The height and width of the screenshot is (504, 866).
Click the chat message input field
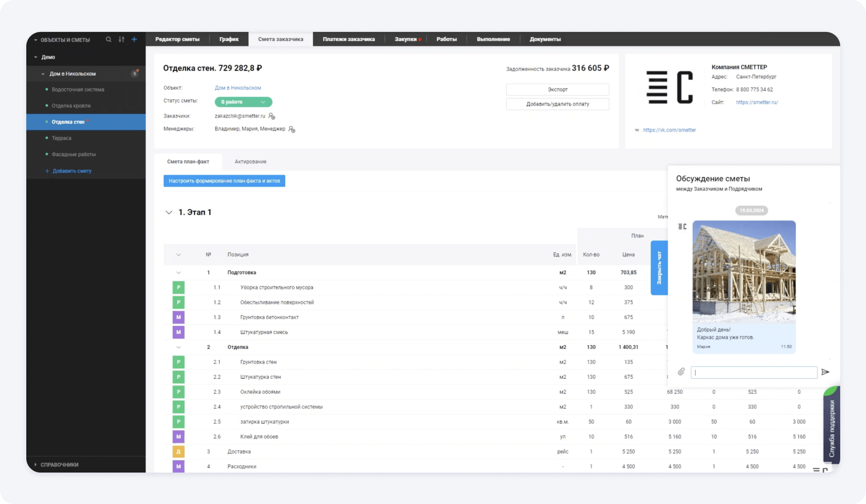(x=754, y=373)
